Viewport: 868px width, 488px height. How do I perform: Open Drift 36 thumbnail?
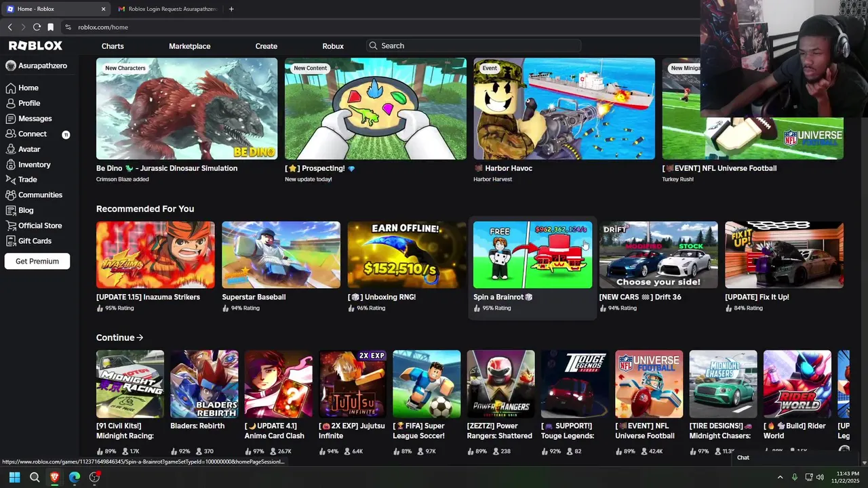coord(658,255)
